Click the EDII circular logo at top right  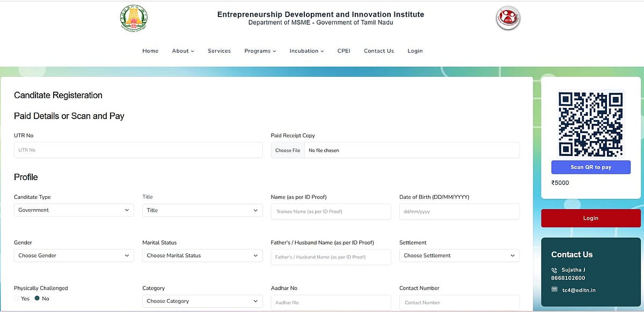click(508, 19)
